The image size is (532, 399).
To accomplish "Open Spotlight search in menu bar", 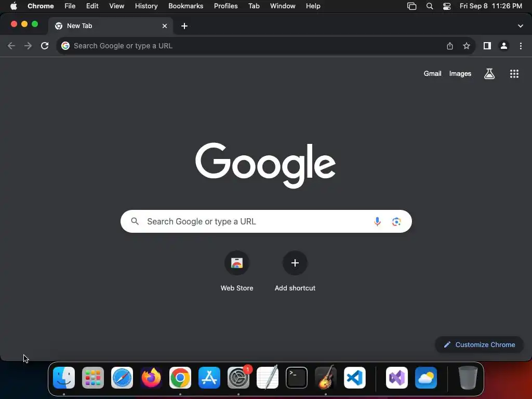I will (x=430, y=6).
